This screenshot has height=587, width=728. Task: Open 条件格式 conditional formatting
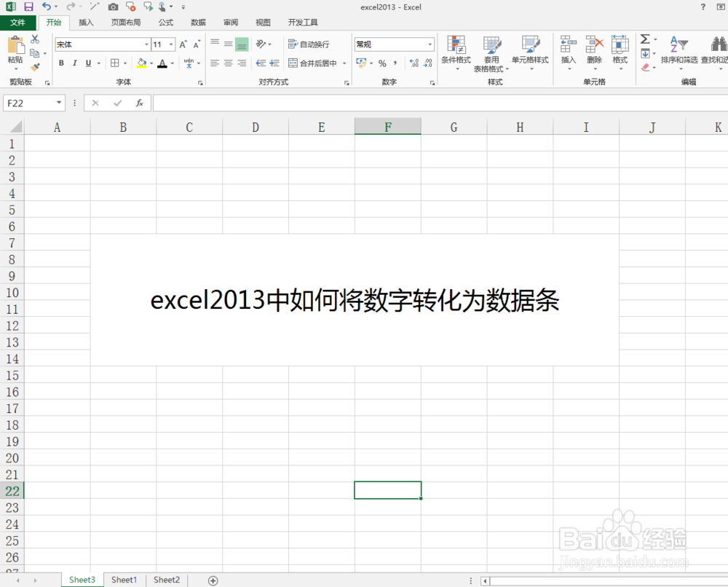(x=456, y=53)
